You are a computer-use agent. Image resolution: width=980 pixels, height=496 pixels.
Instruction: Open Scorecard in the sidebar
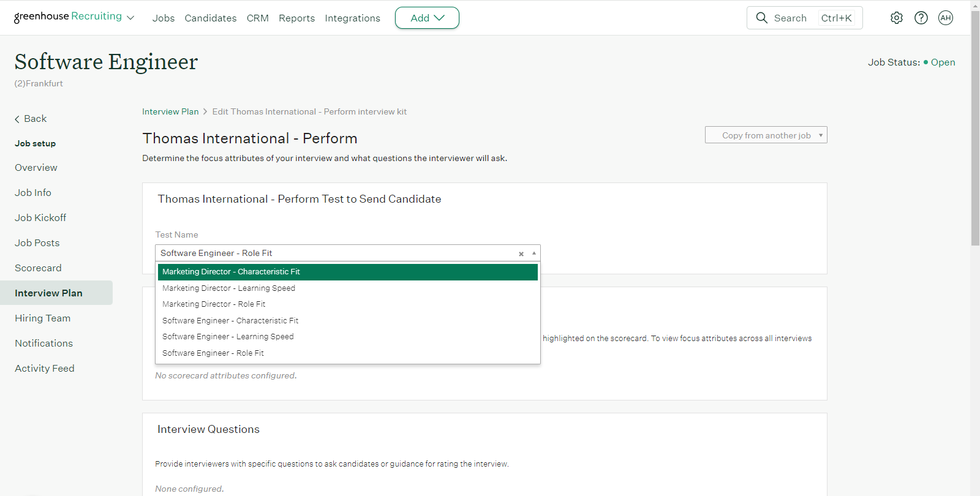[38, 268]
